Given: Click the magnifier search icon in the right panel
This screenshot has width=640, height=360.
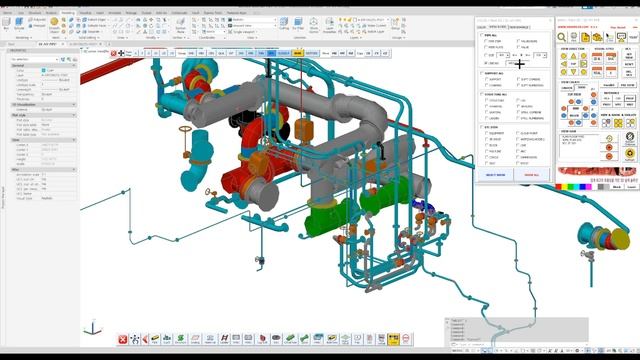Looking at the screenshot, I should click(562, 37).
